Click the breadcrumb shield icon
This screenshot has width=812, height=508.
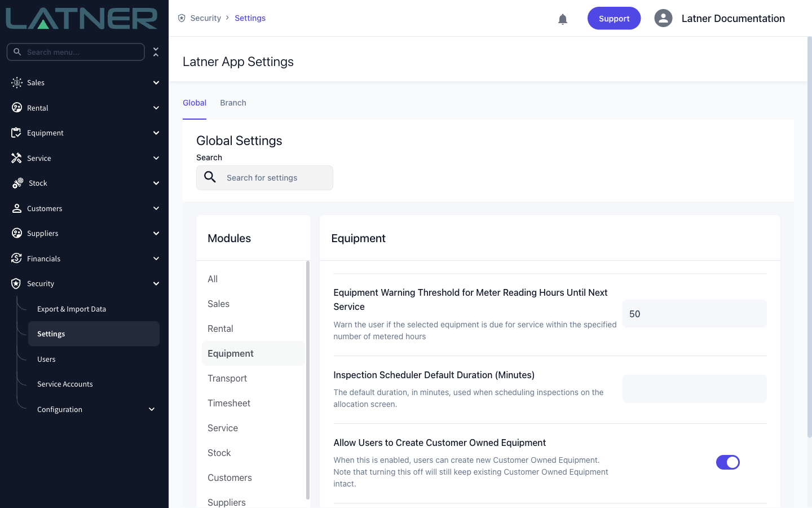[182, 18]
